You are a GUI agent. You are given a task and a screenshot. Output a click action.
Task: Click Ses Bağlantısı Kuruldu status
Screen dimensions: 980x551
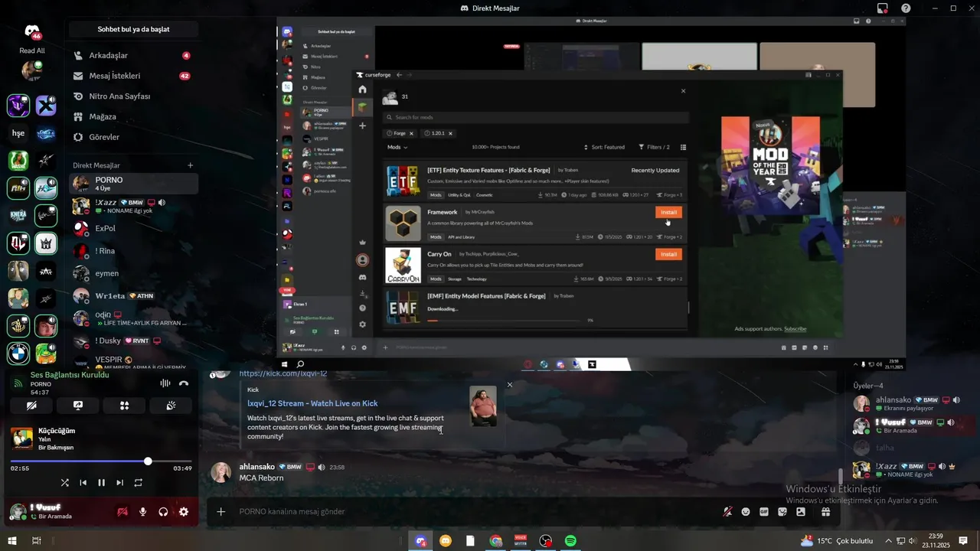pyautogui.click(x=70, y=375)
